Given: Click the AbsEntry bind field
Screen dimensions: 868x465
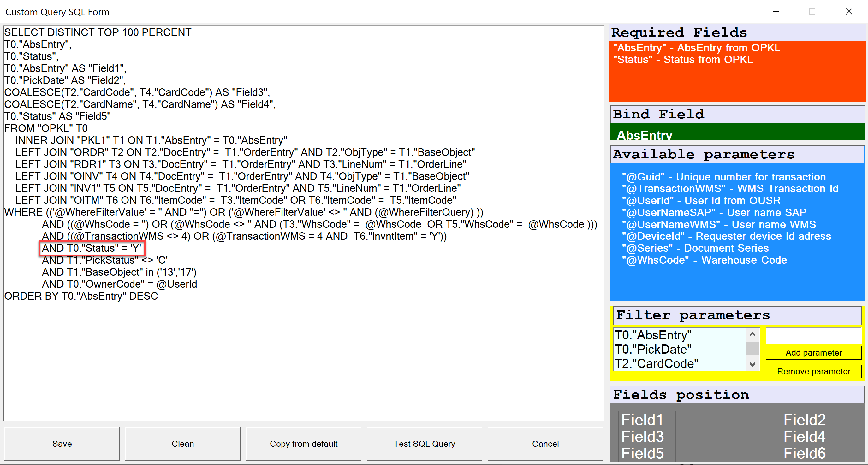Looking at the screenshot, I should (644, 135).
